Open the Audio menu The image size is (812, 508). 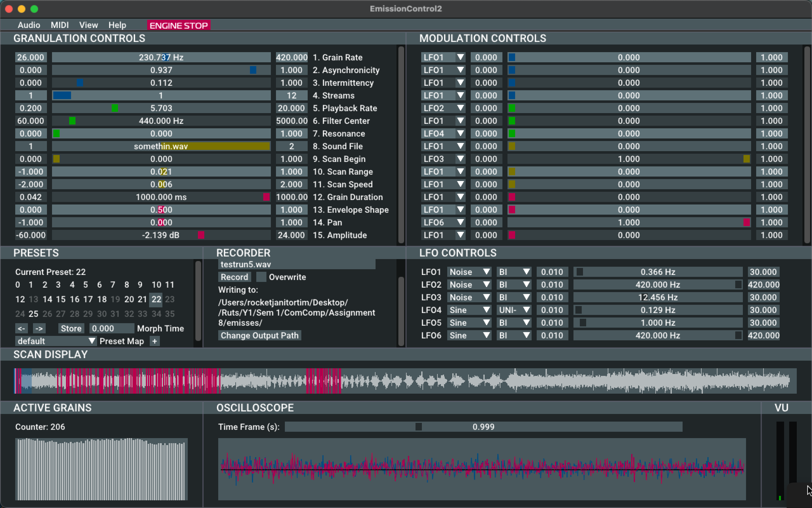(x=29, y=25)
